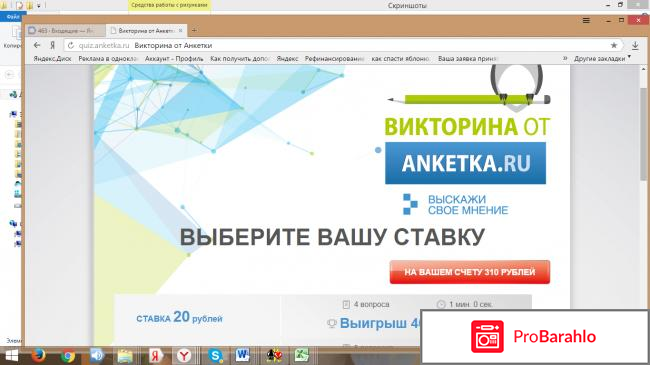Go back with the browser arrow
The width and height of the screenshot is (650, 365).
[x=37, y=45]
